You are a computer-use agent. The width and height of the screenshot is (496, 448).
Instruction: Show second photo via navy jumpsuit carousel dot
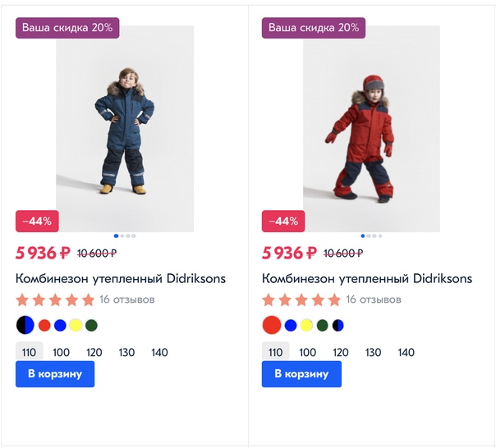click(122, 235)
